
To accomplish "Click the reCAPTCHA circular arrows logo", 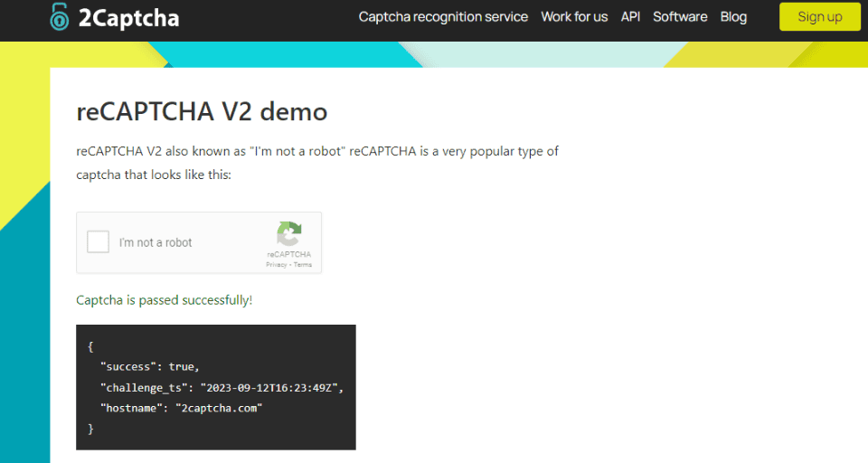I will (289, 233).
